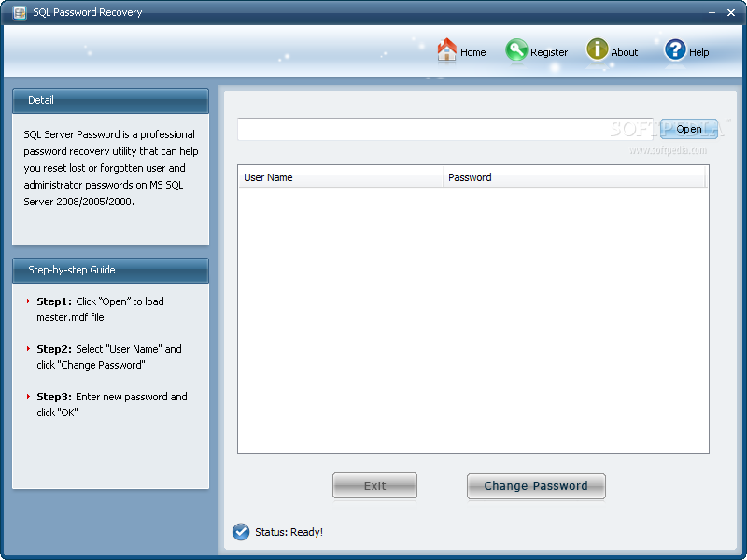This screenshot has width=747, height=560.
Task: Click the About info icon
Action: point(597,49)
